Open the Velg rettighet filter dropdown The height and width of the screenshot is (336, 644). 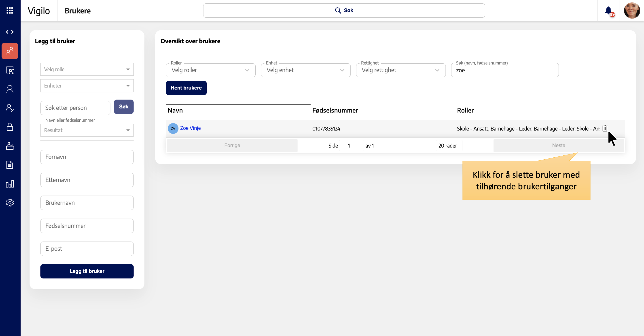point(400,70)
